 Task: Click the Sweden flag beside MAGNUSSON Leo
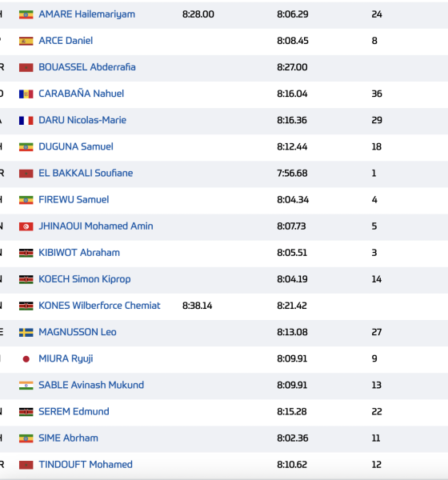coord(26,332)
